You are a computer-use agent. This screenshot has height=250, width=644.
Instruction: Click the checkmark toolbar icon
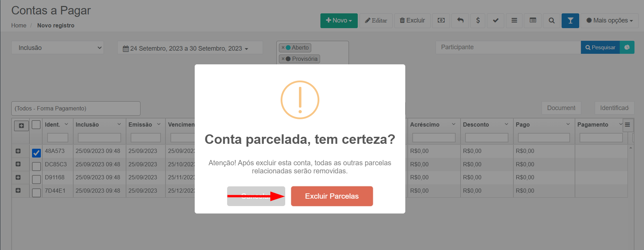pyautogui.click(x=495, y=20)
